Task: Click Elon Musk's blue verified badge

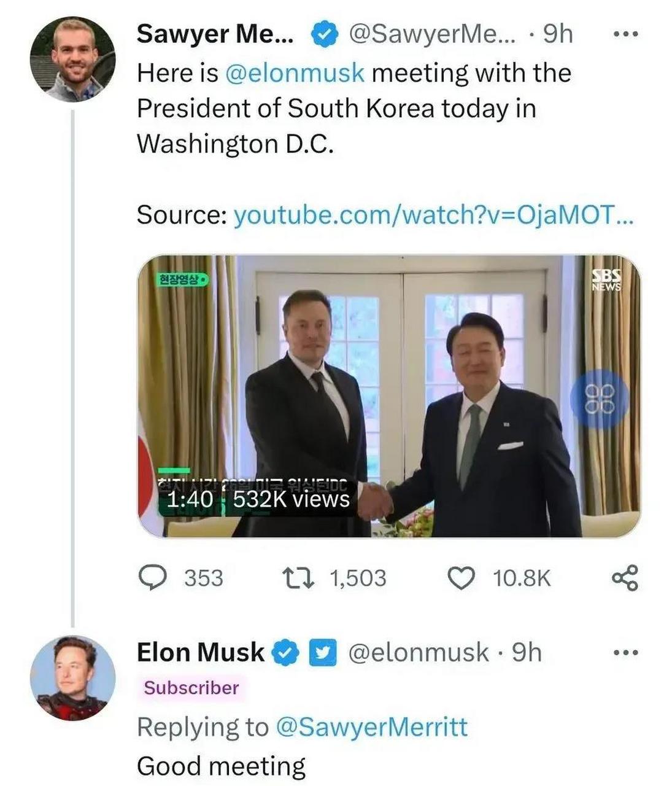Action: [285, 653]
